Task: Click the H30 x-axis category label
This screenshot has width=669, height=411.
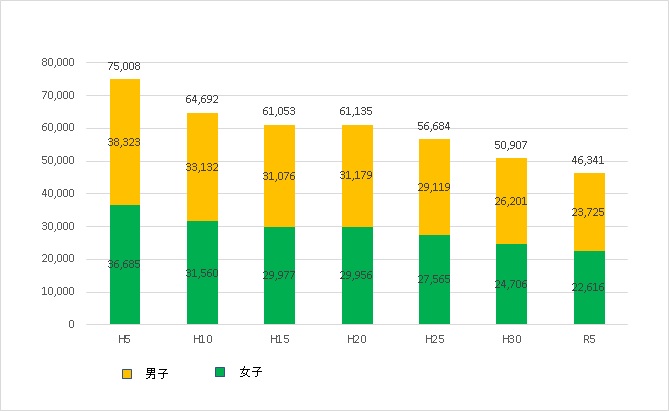Action: click(x=511, y=340)
